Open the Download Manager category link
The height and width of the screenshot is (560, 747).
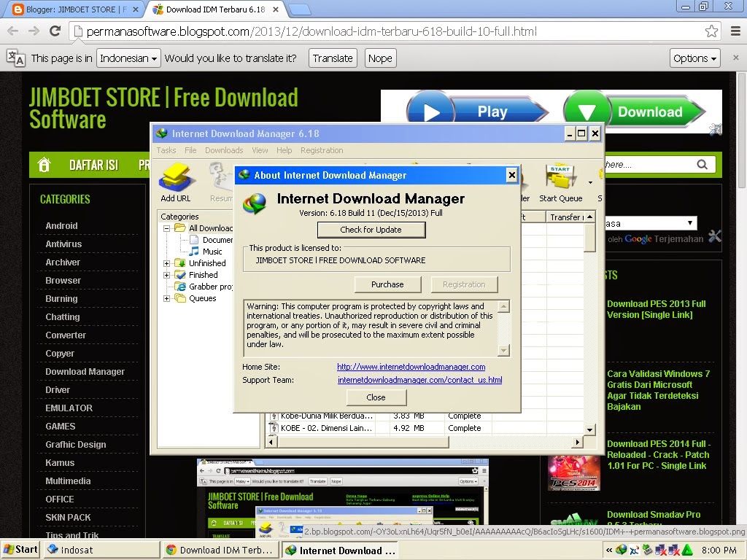pyautogui.click(x=85, y=371)
